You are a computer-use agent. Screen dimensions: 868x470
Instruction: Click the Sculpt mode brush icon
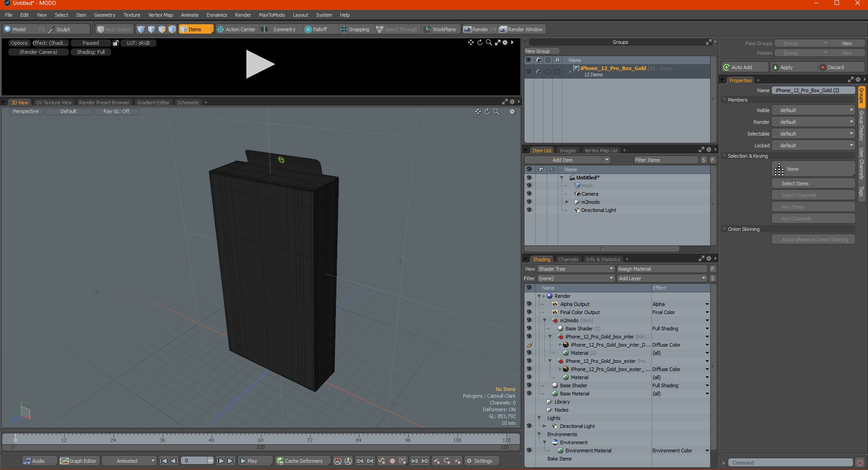click(52, 29)
